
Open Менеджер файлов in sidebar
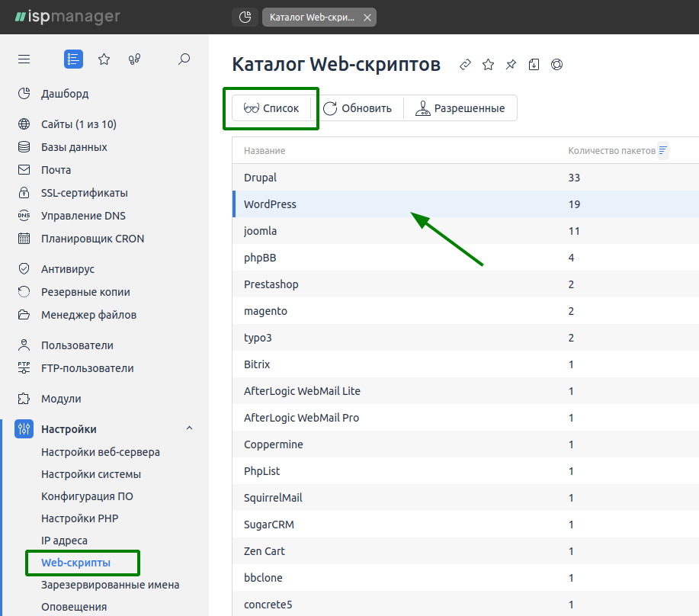[x=88, y=315]
